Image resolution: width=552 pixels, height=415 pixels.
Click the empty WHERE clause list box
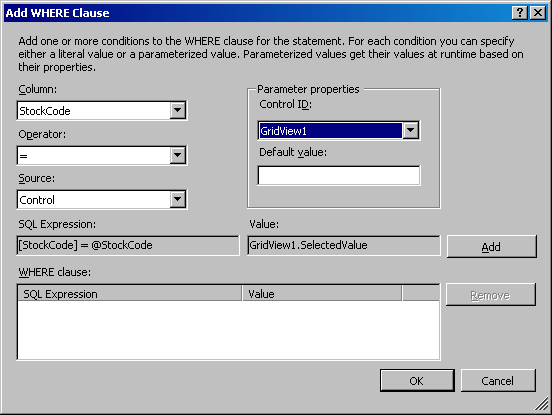point(228,330)
